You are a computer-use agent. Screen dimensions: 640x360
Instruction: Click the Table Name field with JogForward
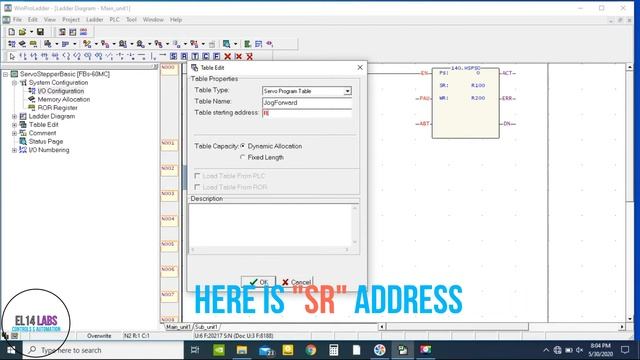click(x=307, y=103)
